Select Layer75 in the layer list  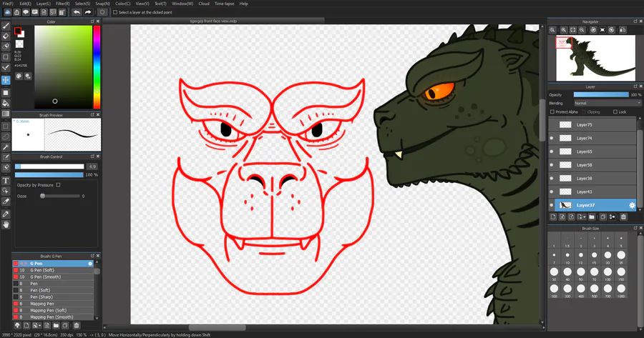pyautogui.click(x=592, y=125)
